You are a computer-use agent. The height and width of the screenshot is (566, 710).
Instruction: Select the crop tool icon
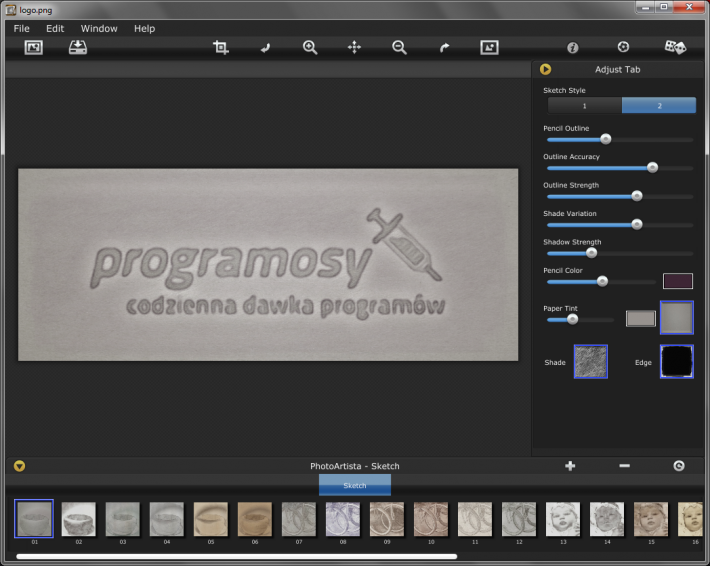coord(221,47)
